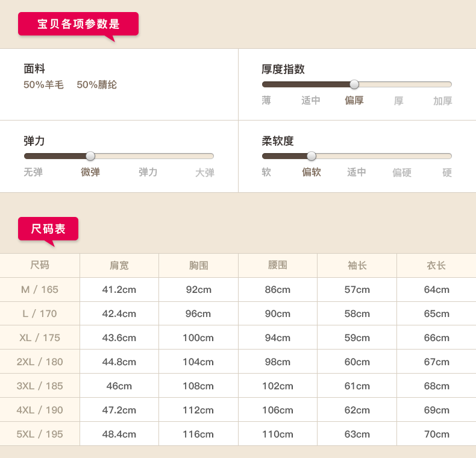The width and height of the screenshot is (476, 458).
Task: Click the 胸围 column header
Action: tap(198, 265)
